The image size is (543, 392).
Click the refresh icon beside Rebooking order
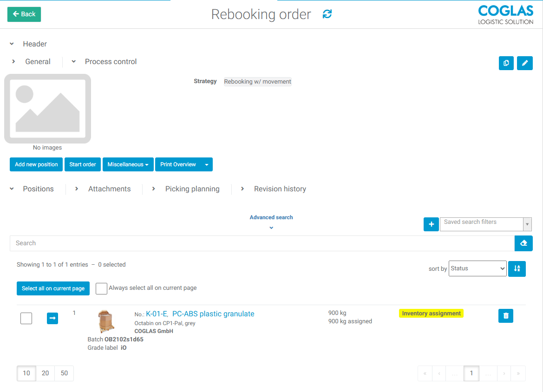coord(327,14)
